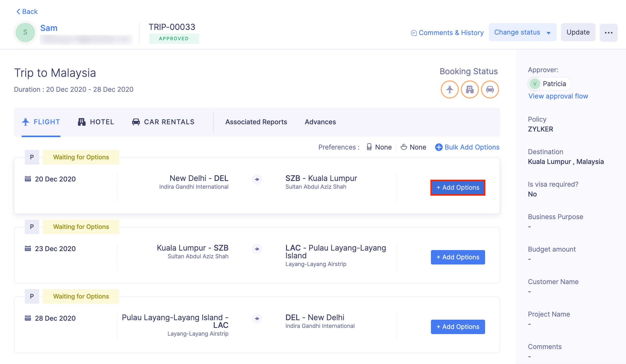This screenshot has height=364, width=626.
Task: Click the hotel booking status icon
Action: (x=470, y=89)
